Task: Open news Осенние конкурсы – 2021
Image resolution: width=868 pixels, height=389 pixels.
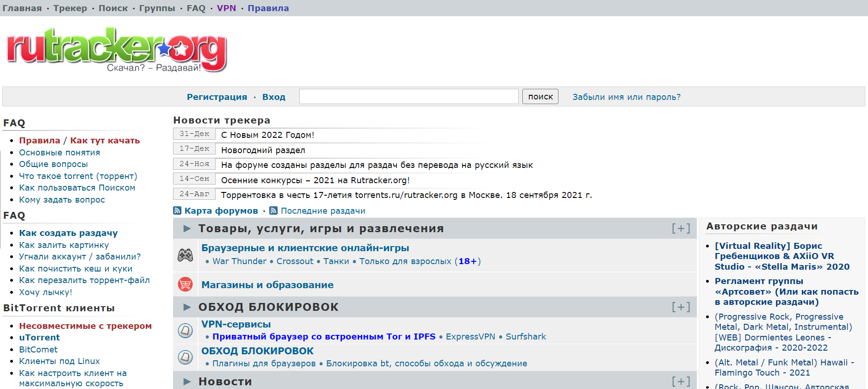Action: pyautogui.click(x=316, y=180)
